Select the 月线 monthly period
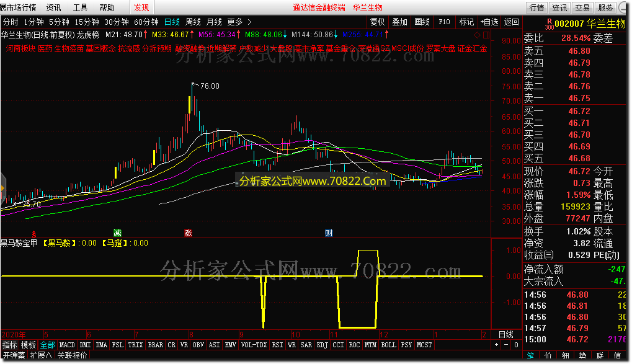The width and height of the screenshot is (632, 364). [x=214, y=22]
